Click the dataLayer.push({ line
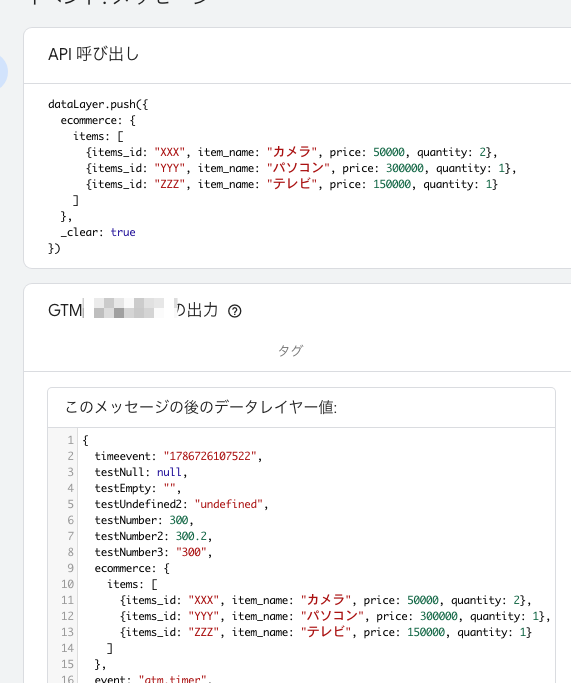Viewport: 571px width, 683px height. (98, 104)
